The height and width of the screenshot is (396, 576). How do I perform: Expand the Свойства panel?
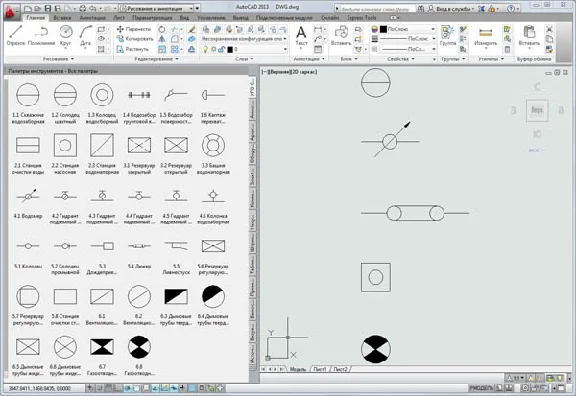pos(400,59)
